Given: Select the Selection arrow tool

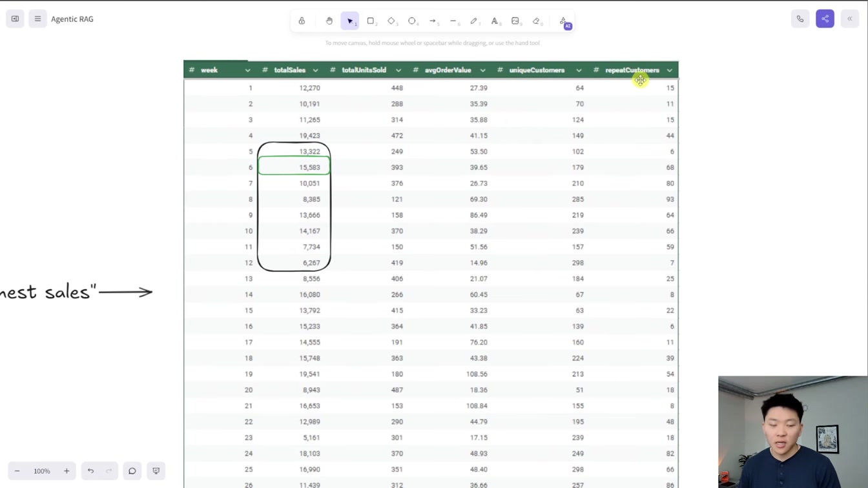Looking at the screenshot, I should tap(350, 21).
